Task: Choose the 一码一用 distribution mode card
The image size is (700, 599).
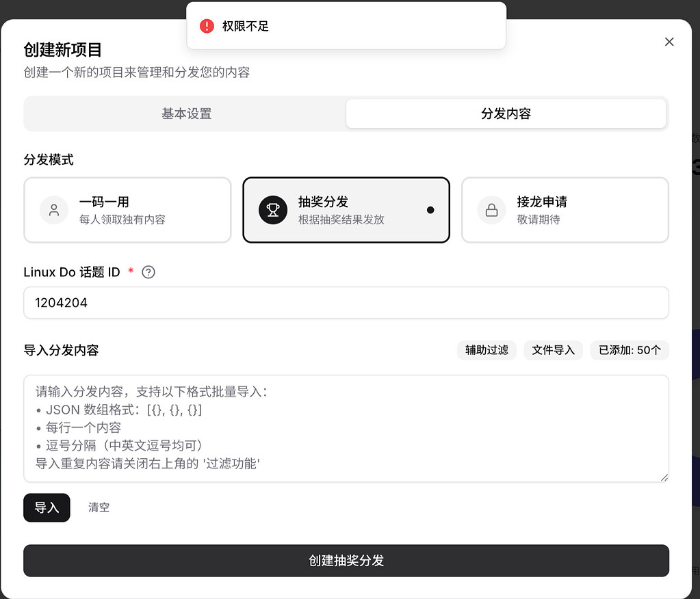Action: (127, 210)
